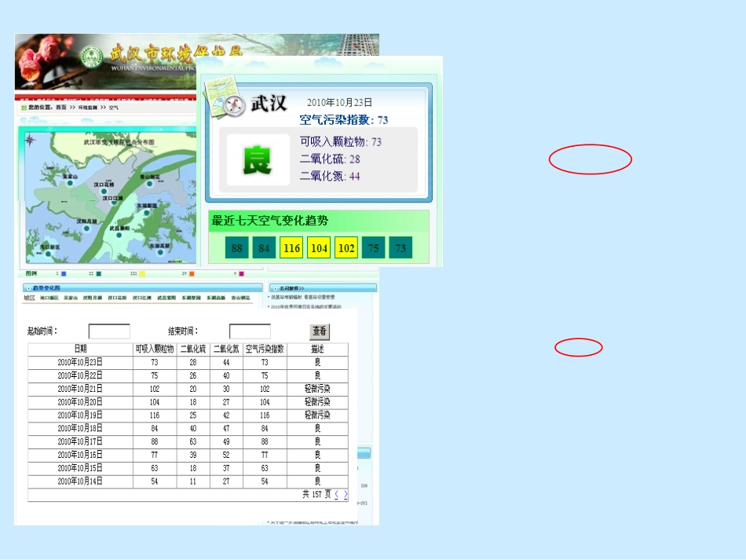Viewport: 746px width, 560px height.
Task: Click the green 良 air quality badge
Action: (x=258, y=160)
